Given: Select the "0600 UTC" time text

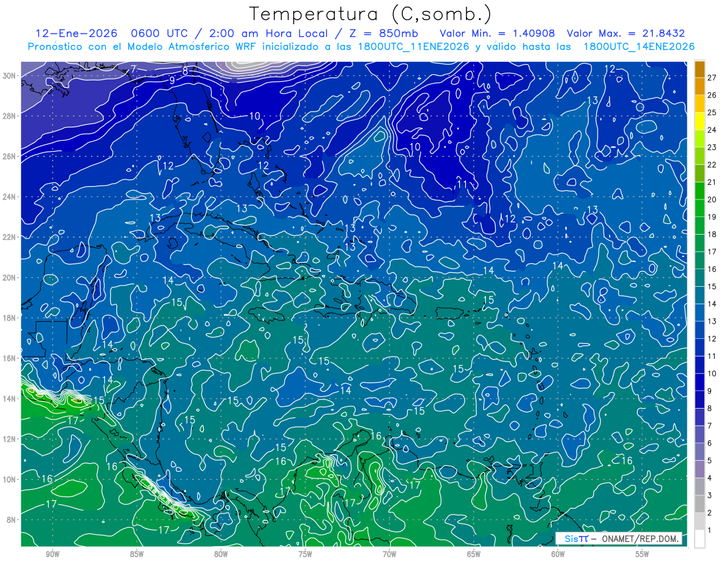Looking at the screenshot, I should tap(160, 33).
